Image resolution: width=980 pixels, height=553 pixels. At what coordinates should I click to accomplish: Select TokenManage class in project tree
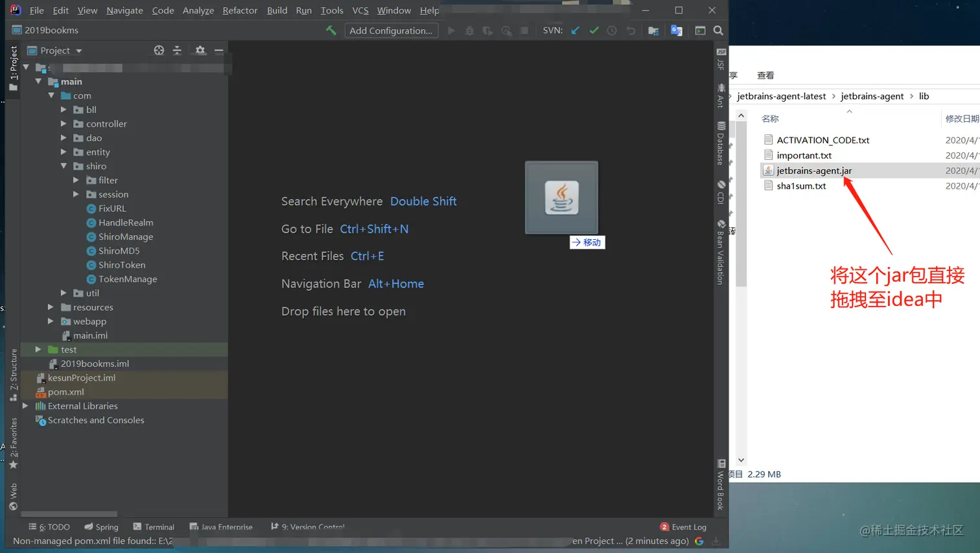128,279
